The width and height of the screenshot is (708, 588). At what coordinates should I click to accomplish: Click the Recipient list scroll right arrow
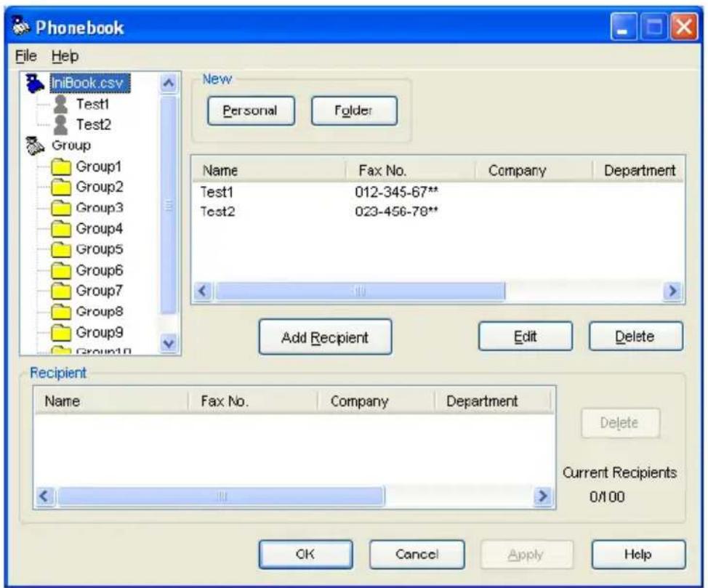click(x=542, y=496)
